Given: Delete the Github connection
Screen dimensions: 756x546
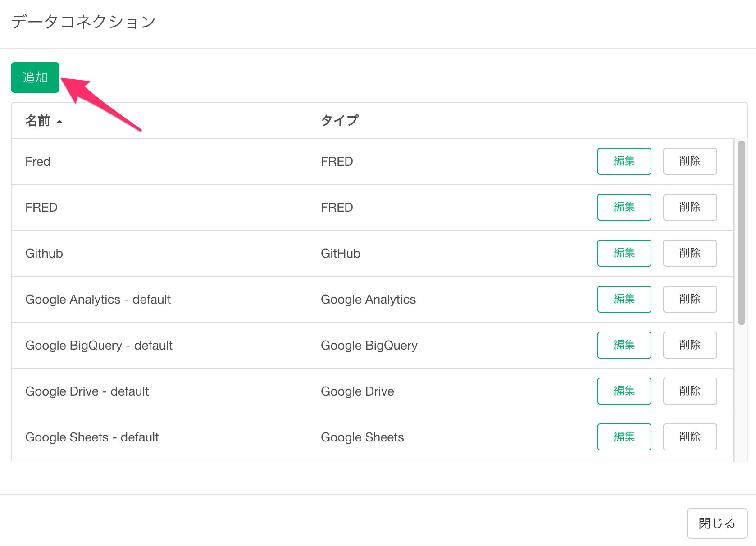Looking at the screenshot, I should (690, 253).
